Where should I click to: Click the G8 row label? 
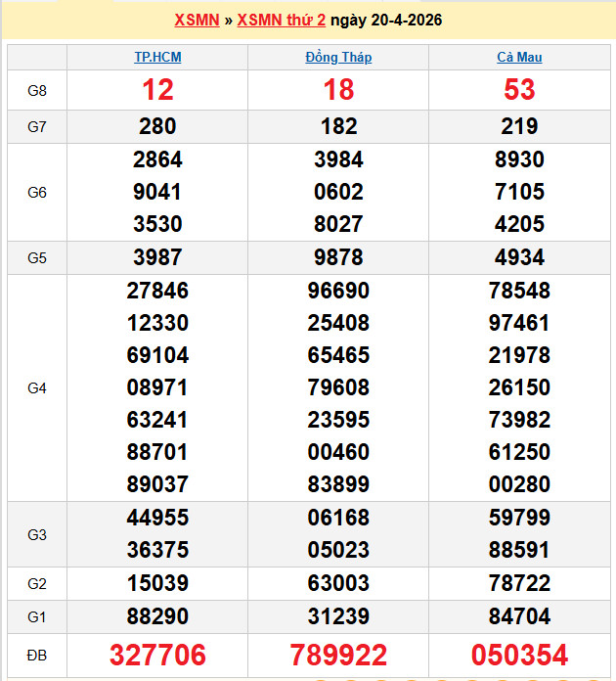[37, 90]
